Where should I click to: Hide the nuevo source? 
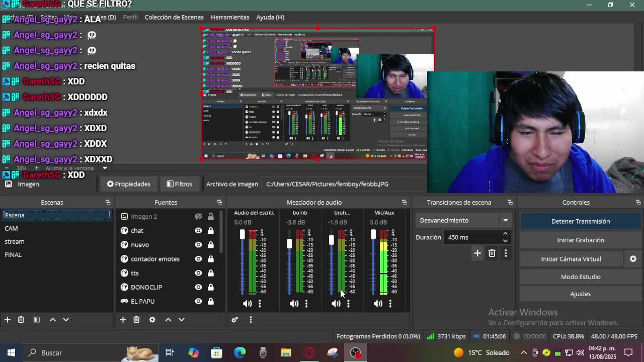point(198,244)
